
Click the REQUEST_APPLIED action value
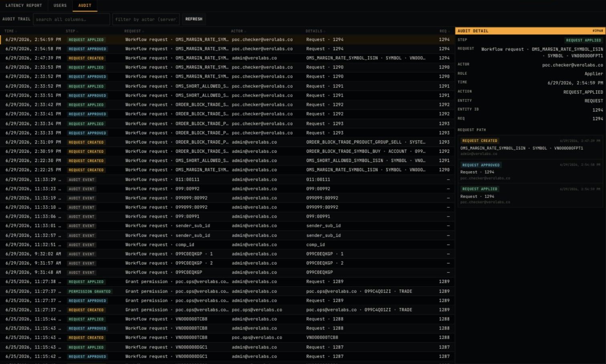coord(583,92)
